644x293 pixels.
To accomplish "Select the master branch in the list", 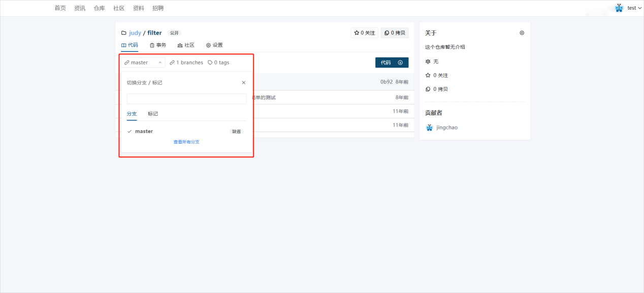I will point(144,132).
